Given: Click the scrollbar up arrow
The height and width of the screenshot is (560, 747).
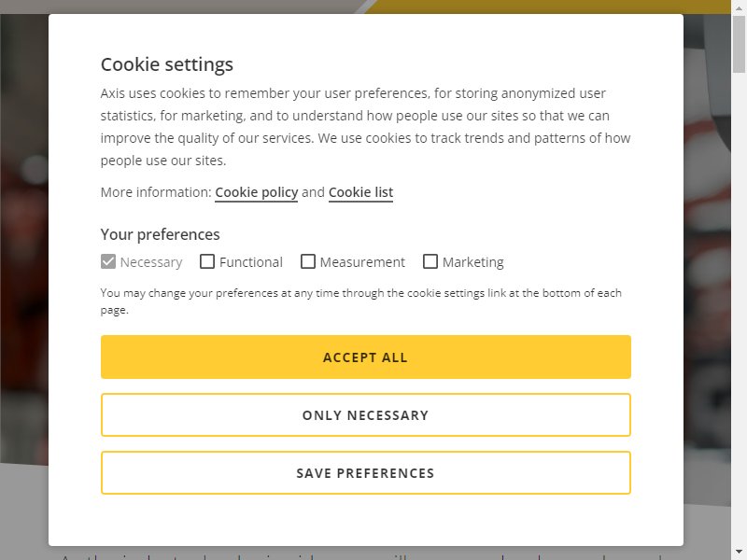Looking at the screenshot, I should [x=739, y=7].
